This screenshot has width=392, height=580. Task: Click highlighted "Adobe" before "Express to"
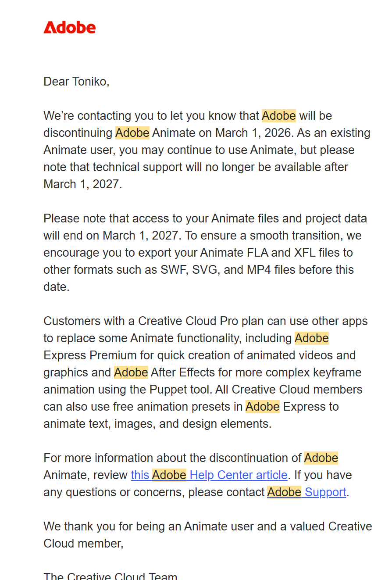[x=263, y=407]
